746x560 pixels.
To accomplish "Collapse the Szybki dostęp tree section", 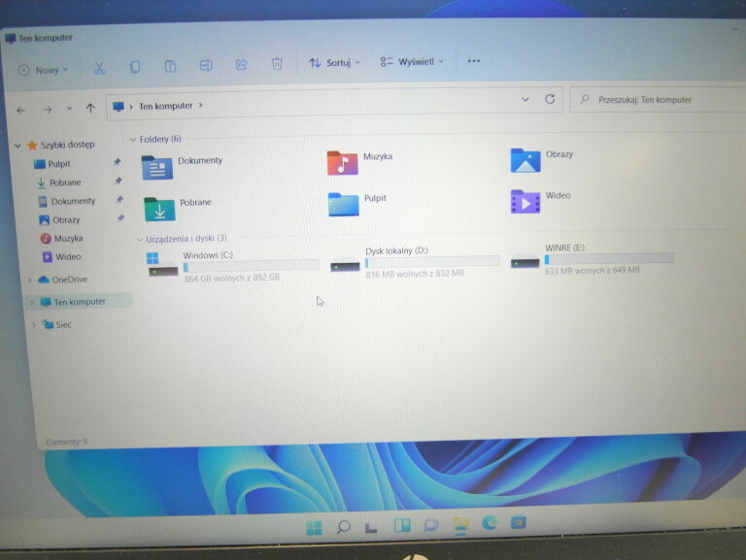I will point(17,146).
